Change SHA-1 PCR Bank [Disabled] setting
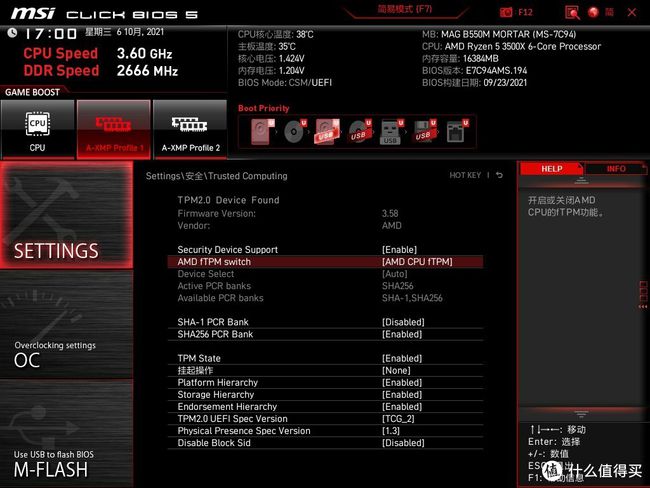Image resolution: width=650 pixels, height=488 pixels. 325,322
